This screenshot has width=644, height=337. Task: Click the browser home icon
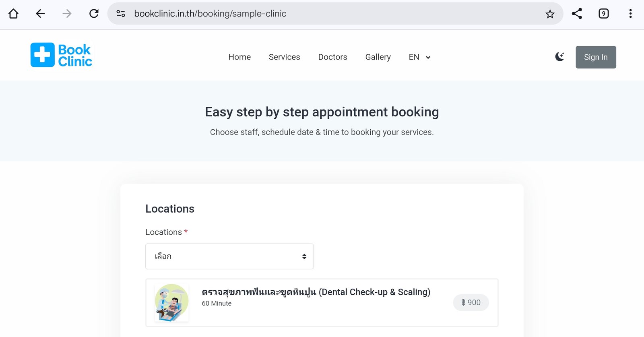pyautogui.click(x=13, y=14)
